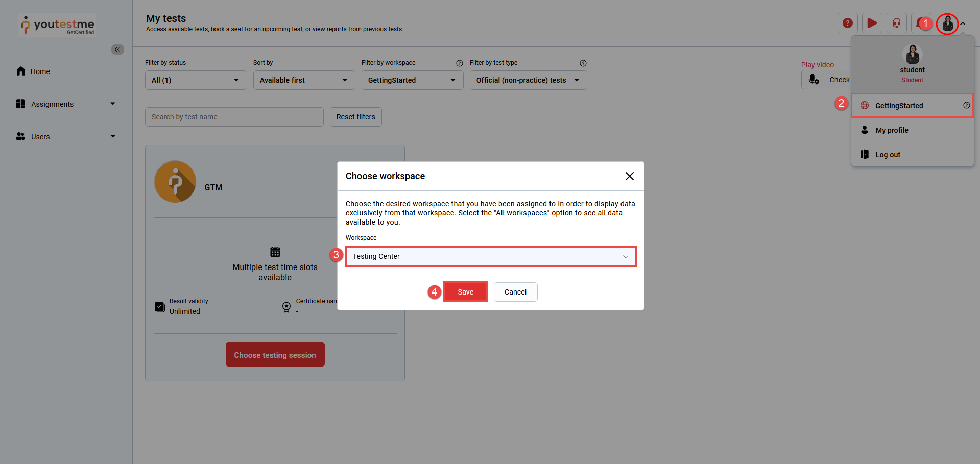Open the headset support icon

tap(896, 23)
